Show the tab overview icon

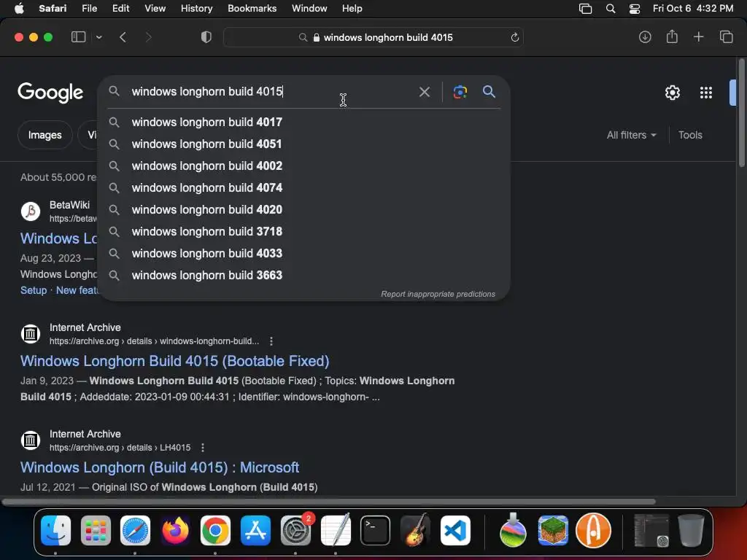[x=726, y=36]
